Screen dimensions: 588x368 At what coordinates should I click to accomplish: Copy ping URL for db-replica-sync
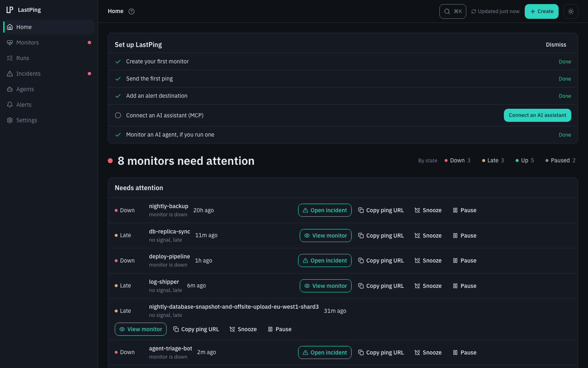pyautogui.click(x=381, y=236)
